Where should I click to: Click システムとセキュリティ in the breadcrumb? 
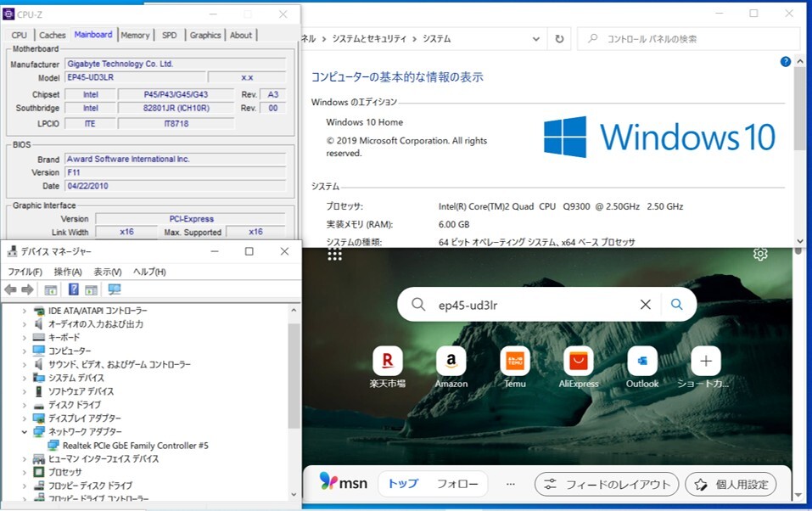[369, 39]
